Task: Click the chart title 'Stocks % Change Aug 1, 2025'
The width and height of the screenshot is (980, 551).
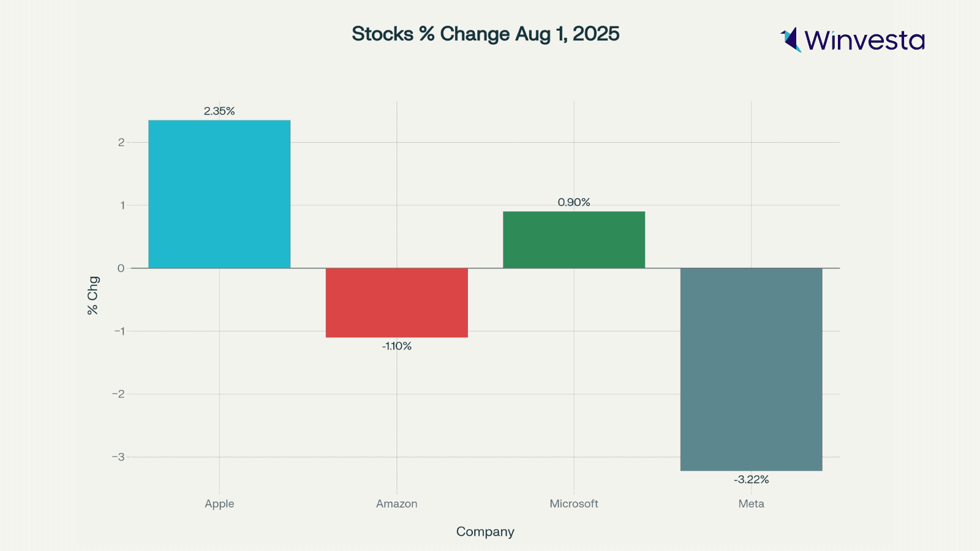Action: (485, 34)
